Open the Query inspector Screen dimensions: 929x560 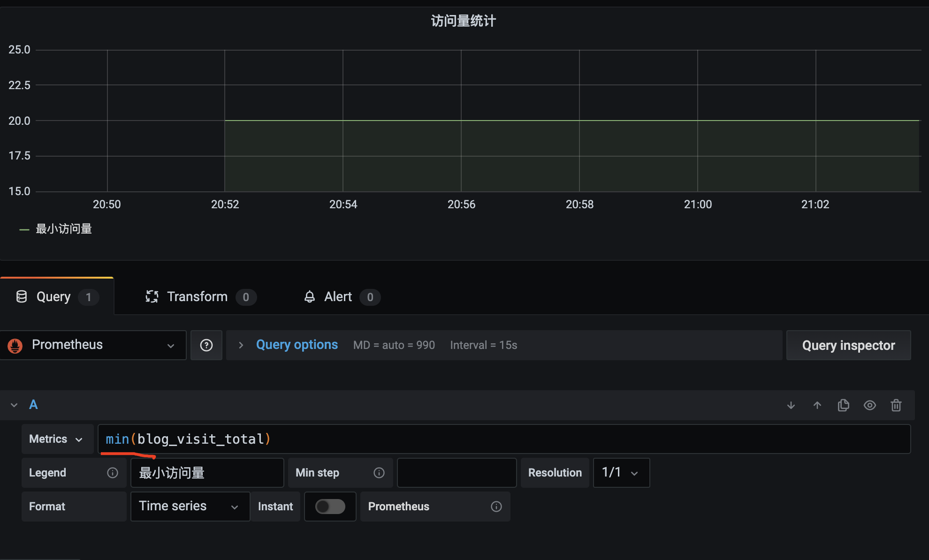tap(848, 345)
